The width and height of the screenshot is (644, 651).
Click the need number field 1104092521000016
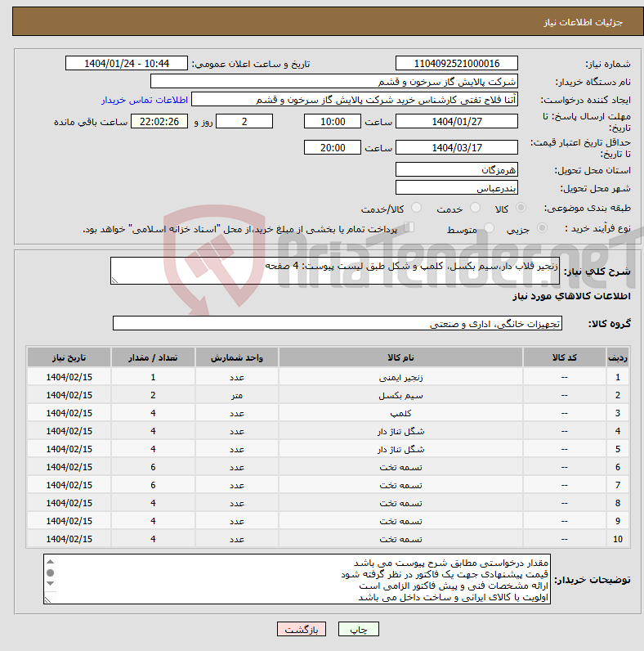457,64
